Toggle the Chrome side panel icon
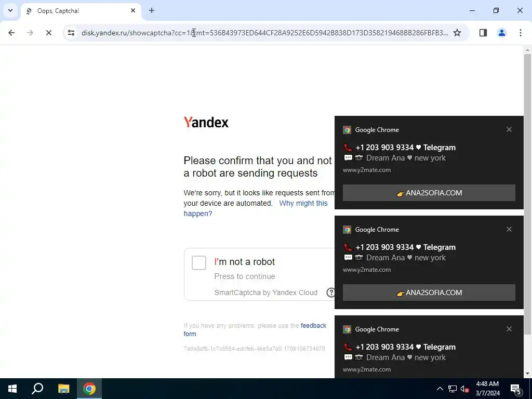 click(483, 33)
